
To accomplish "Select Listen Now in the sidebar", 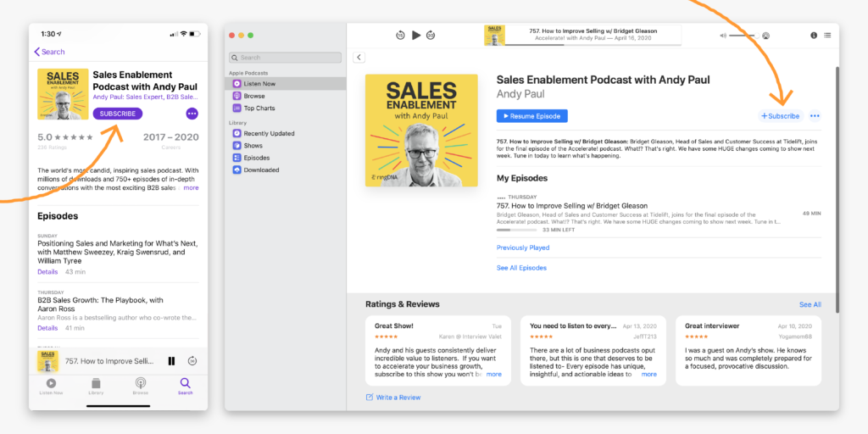I will click(285, 84).
